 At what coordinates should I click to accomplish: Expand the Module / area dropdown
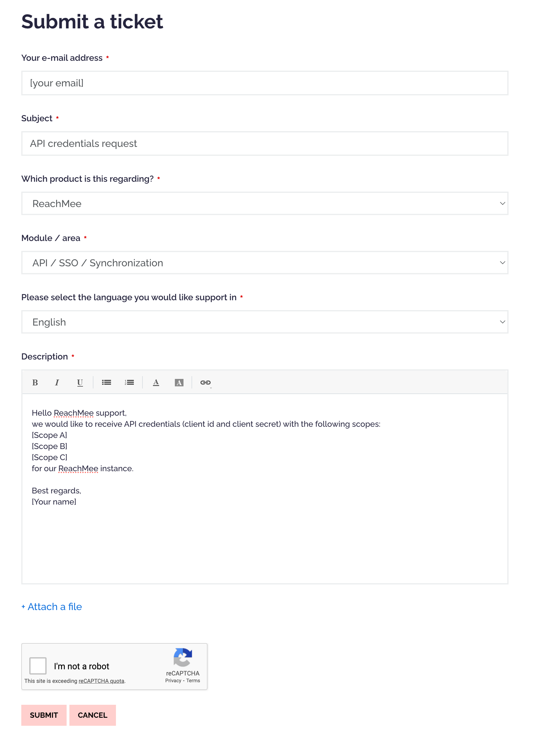pos(265,263)
